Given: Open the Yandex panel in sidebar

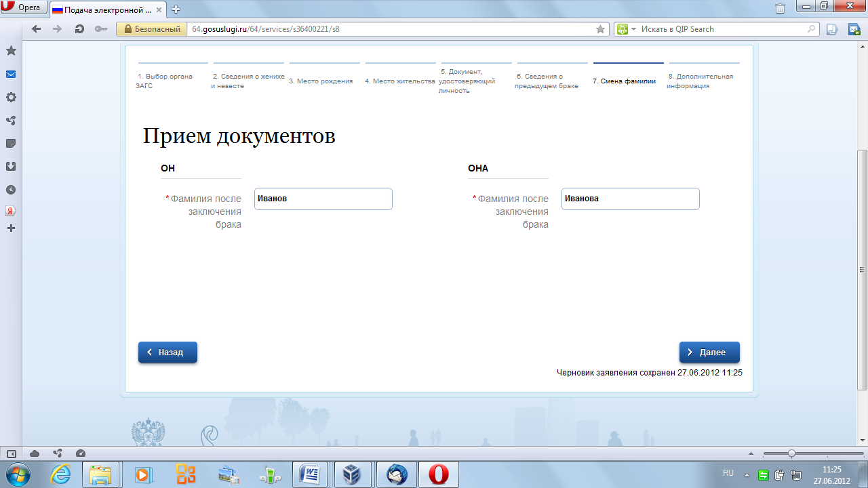Looking at the screenshot, I should pos(11,211).
